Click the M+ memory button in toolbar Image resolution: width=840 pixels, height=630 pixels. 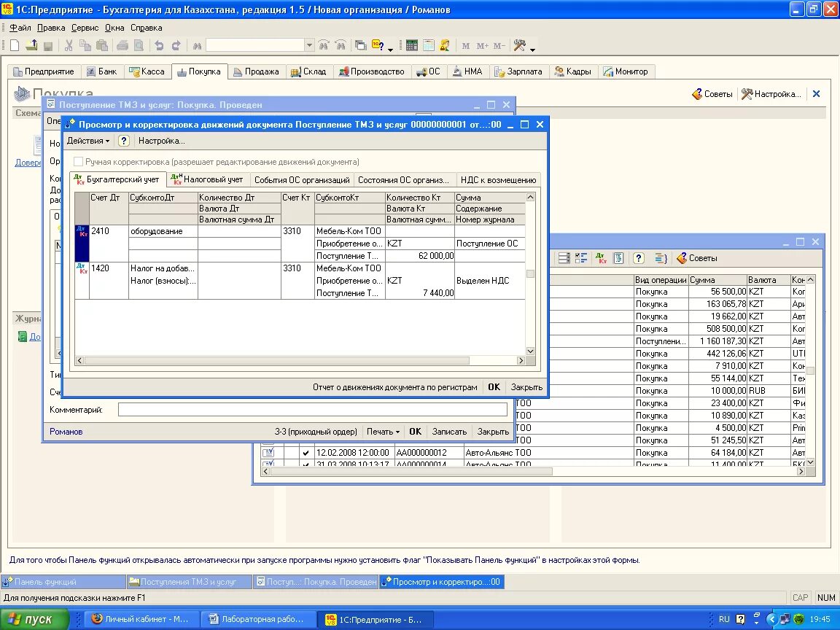click(482, 46)
